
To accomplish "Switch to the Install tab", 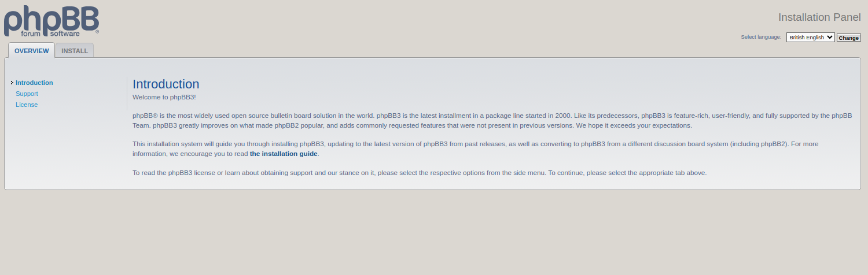I will click(75, 51).
